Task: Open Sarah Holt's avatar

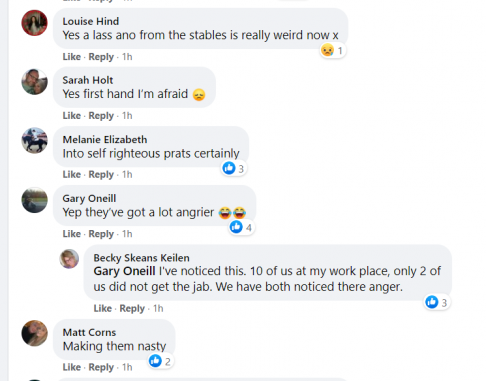Action: point(34,82)
